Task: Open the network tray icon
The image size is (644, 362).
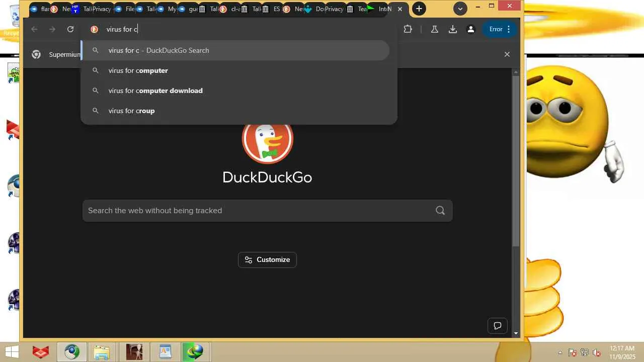Action: pyautogui.click(x=585, y=352)
